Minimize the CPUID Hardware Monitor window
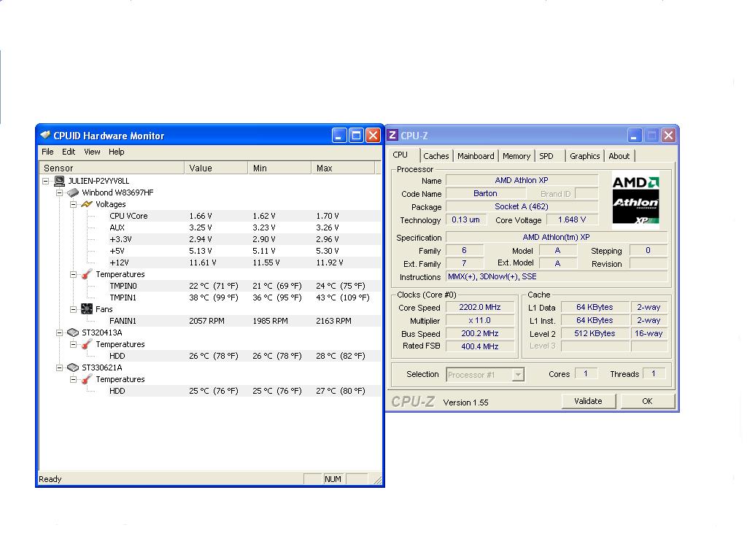Image resolution: width=747 pixels, height=560 pixels. (339, 136)
